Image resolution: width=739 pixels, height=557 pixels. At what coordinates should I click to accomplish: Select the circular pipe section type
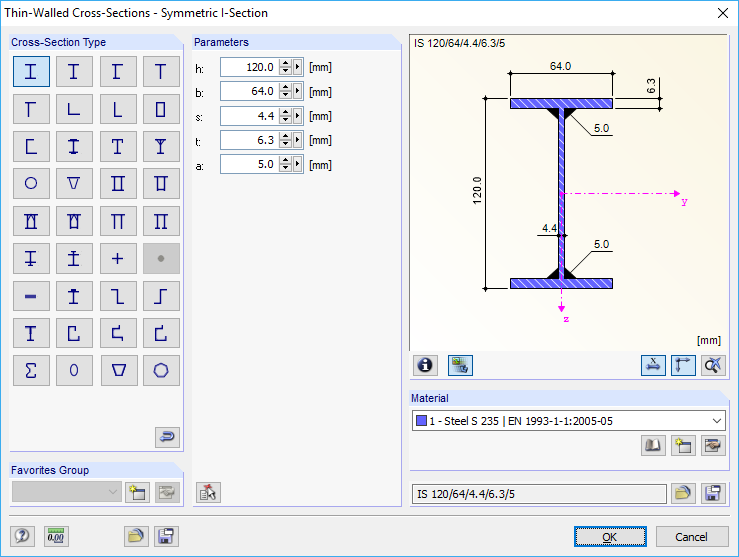[x=31, y=183]
